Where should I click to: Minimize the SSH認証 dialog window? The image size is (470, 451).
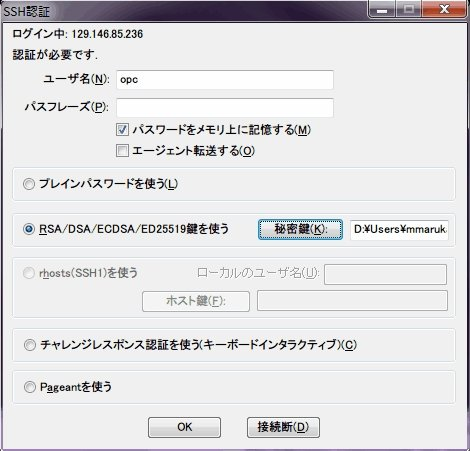(382, 9)
